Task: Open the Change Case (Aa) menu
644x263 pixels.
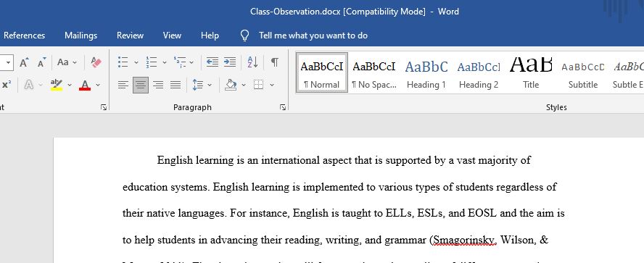Action: 67,62
